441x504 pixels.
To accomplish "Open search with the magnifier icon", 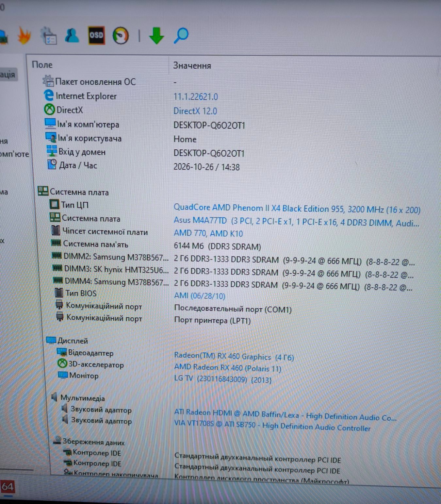I will pos(181,36).
